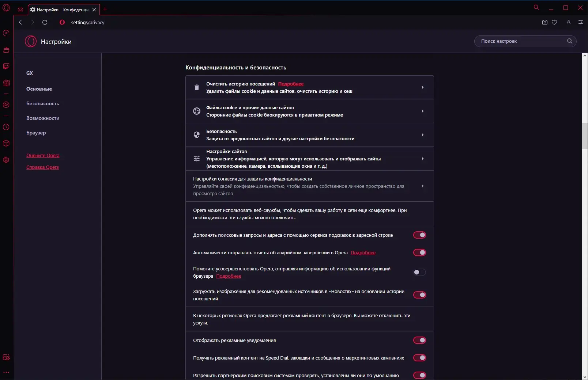This screenshot has height=380, width=588.
Task: Open History clock icon in the sidebar
Action: click(x=6, y=127)
